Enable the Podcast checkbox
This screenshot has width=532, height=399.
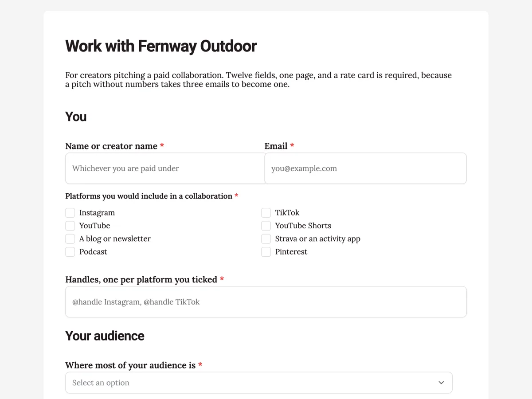70,252
